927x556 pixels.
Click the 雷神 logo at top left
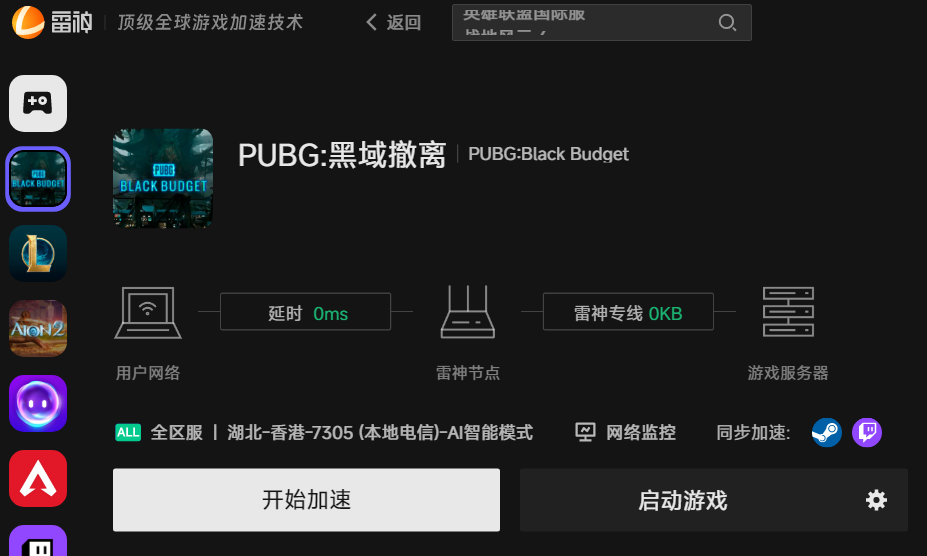click(52, 22)
